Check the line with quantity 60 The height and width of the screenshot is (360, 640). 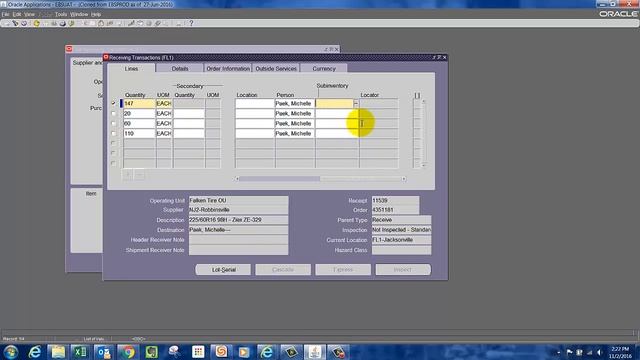click(113, 123)
